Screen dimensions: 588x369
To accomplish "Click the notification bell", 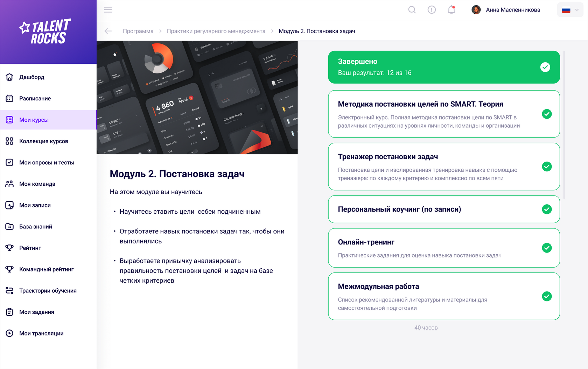I will [451, 9].
